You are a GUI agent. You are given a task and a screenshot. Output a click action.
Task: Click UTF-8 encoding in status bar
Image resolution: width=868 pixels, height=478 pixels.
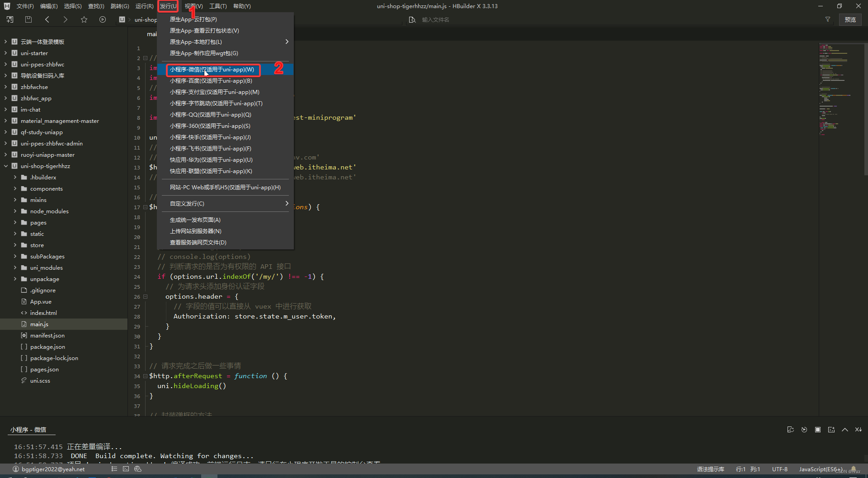(780, 469)
